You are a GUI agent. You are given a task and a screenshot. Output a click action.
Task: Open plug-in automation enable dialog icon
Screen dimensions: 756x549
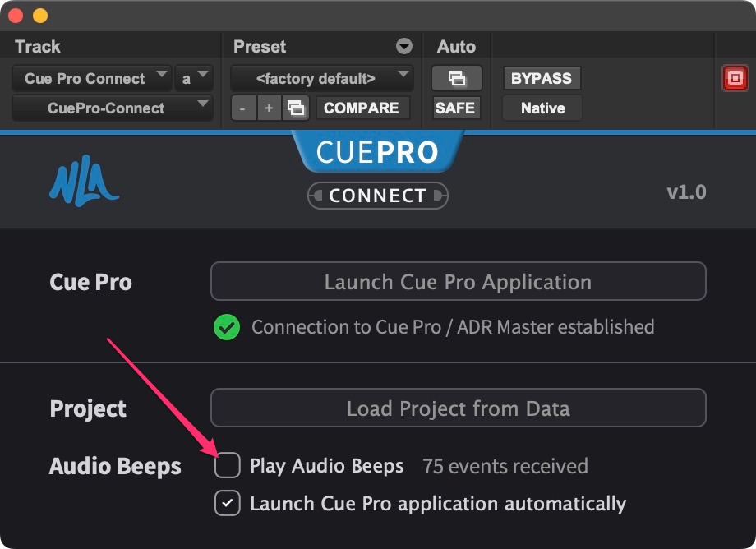[x=456, y=78]
